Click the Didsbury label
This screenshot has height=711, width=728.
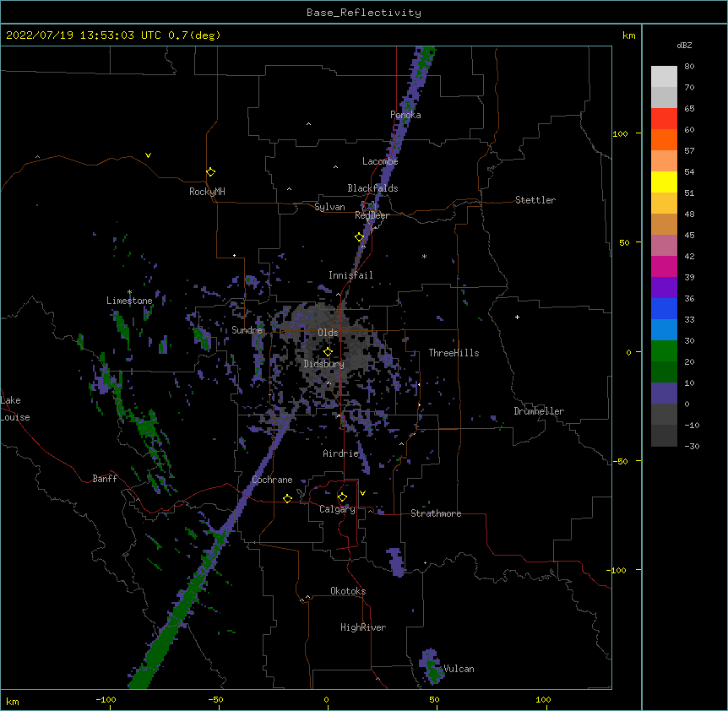(323, 364)
